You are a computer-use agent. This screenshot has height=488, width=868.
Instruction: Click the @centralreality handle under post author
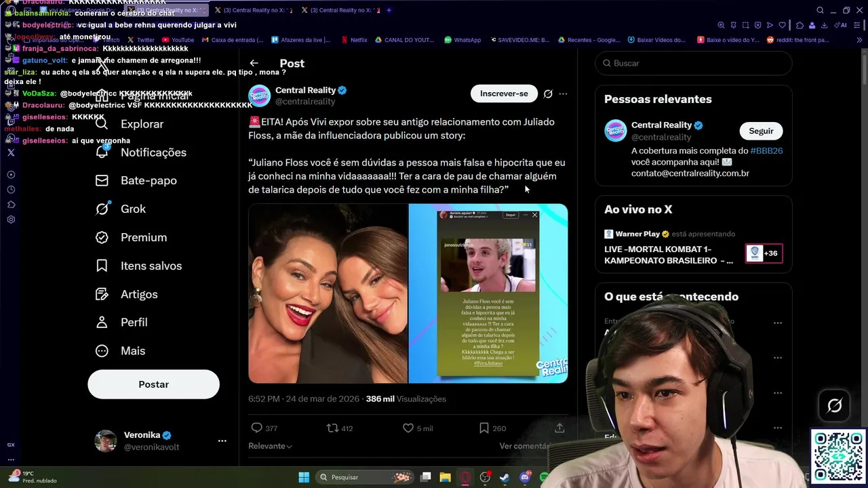pyautogui.click(x=305, y=101)
